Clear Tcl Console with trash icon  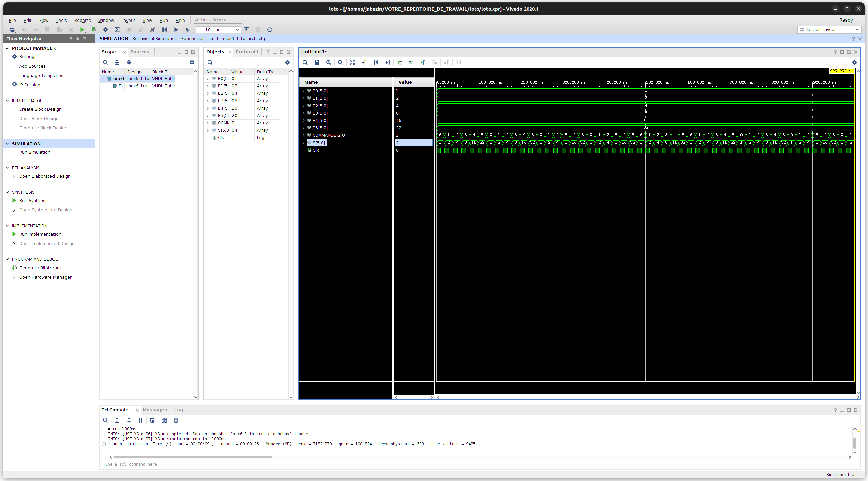[x=176, y=420]
